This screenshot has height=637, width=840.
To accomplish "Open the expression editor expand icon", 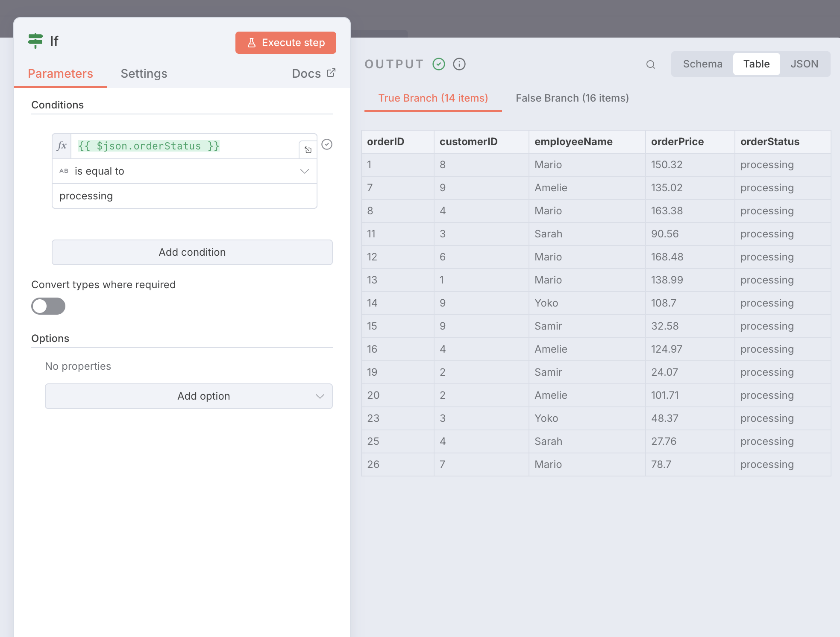I will click(x=308, y=150).
